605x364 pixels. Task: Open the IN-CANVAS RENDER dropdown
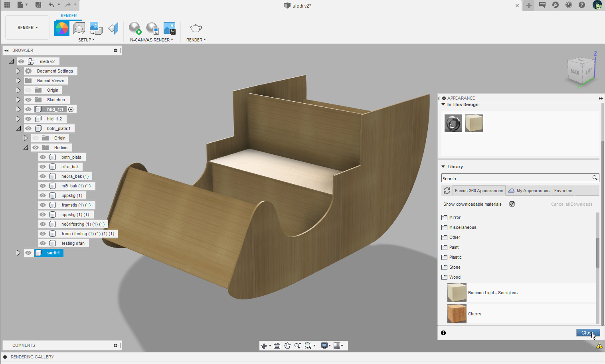(151, 40)
